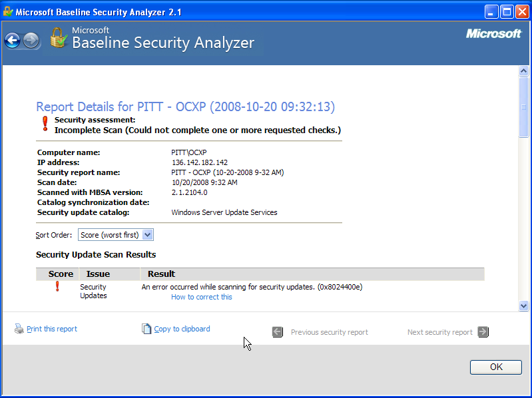Click the vertical scrollbar thumb
This screenshot has height=398, width=532.
pyautogui.click(x=523, y=107)
